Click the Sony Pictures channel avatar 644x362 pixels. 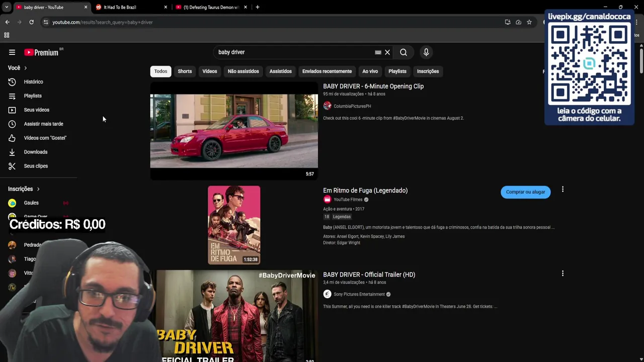click(327, 294)
